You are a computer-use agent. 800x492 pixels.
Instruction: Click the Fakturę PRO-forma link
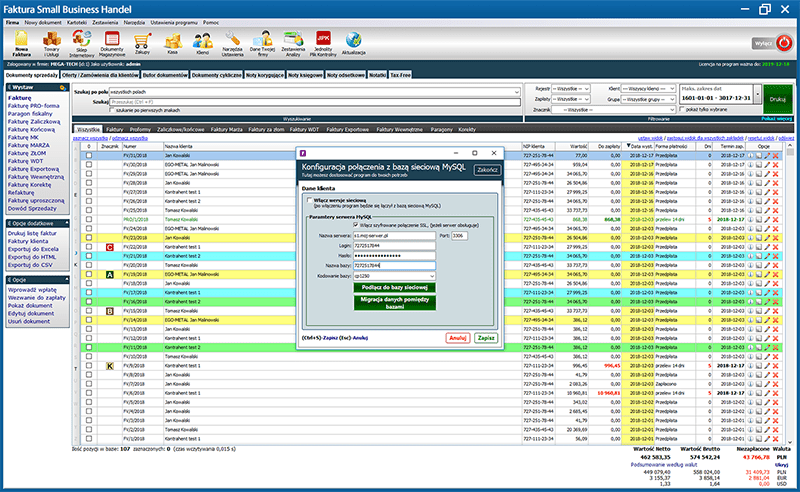click(33, 106)
